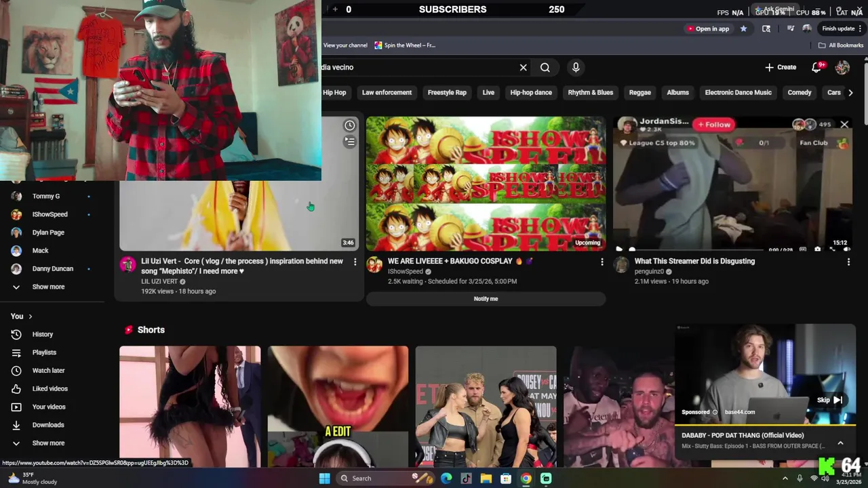Click the Google Lens search icon in toolbar
The height and width of the screenshot is (488, 868).
coord(766,28)
